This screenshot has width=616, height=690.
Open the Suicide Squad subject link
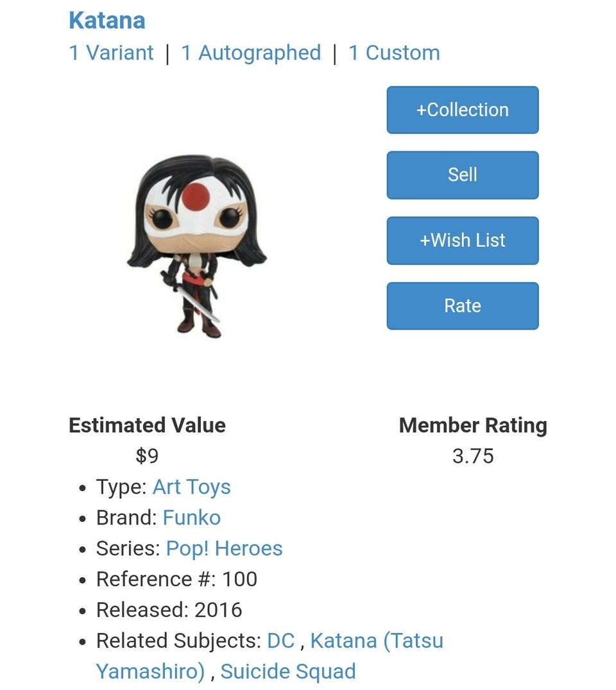click(287, 671)
